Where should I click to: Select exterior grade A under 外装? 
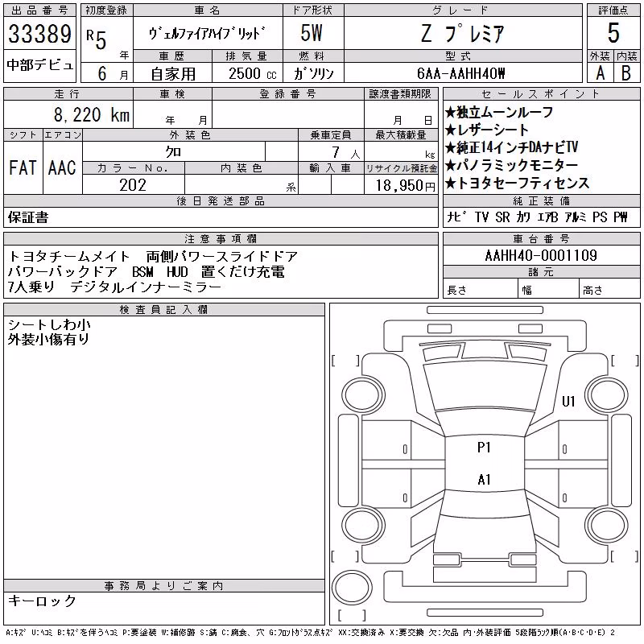click(600, 73)
